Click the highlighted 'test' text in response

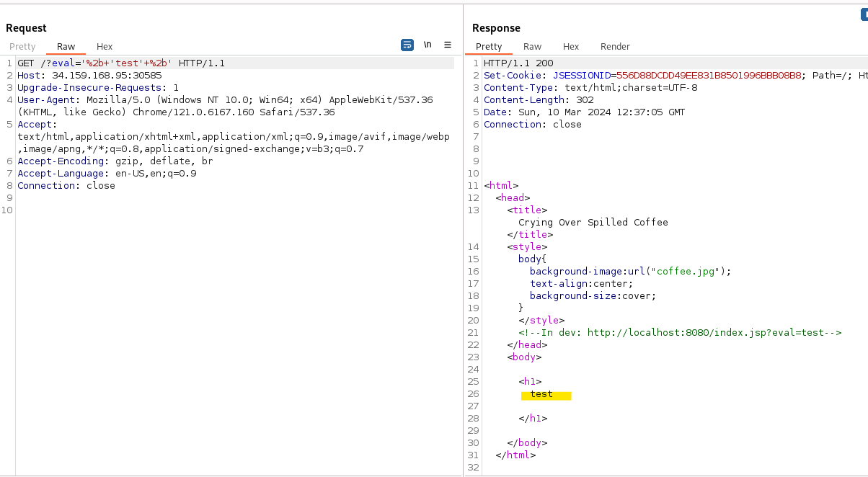pos(542,394)
